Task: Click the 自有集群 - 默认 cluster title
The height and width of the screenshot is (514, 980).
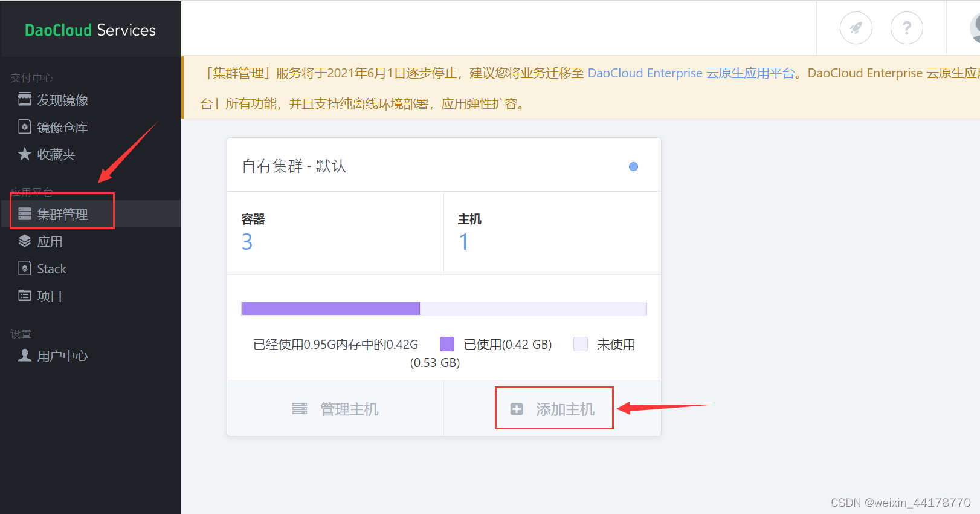Action: 294,166
